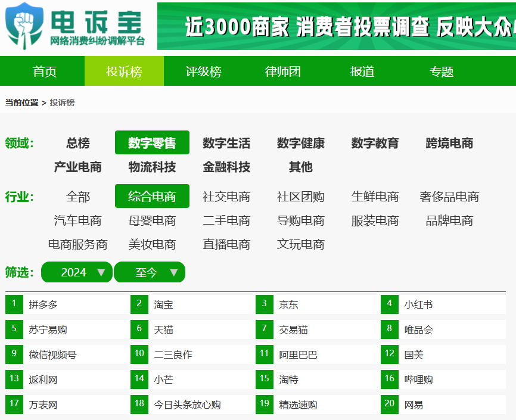Open rank 2 淘宝 entry
516x420 pixels.
click(193, 304)
